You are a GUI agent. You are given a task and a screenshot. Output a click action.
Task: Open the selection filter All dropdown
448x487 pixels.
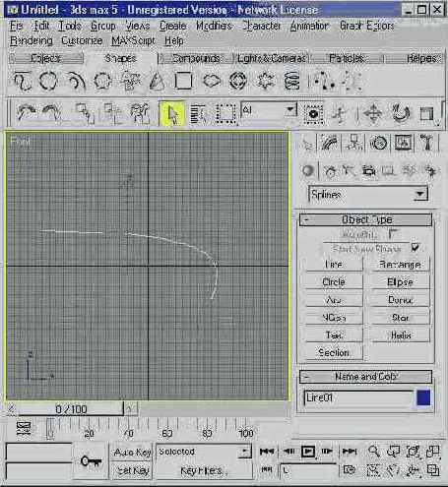[x=269, y=110]
